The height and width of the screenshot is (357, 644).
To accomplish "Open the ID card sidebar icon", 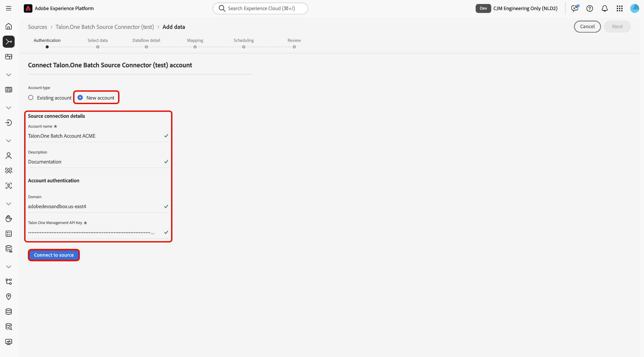I will tap(9, 90).
